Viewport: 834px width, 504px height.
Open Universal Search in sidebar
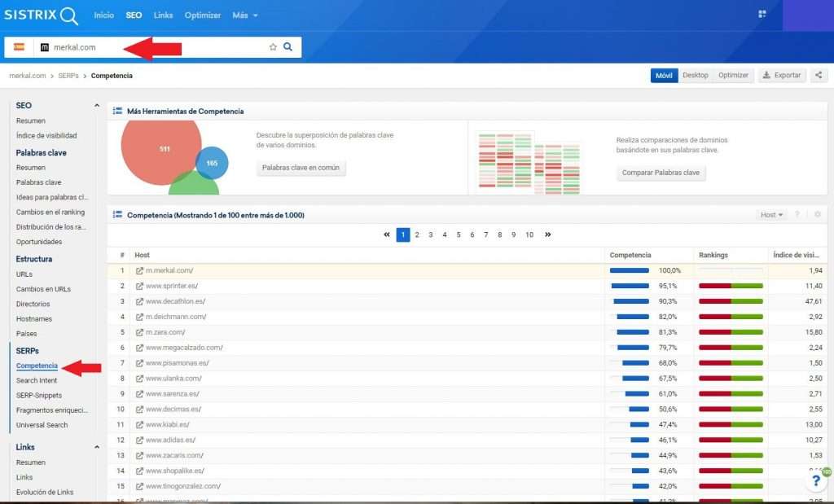[42, 425]
